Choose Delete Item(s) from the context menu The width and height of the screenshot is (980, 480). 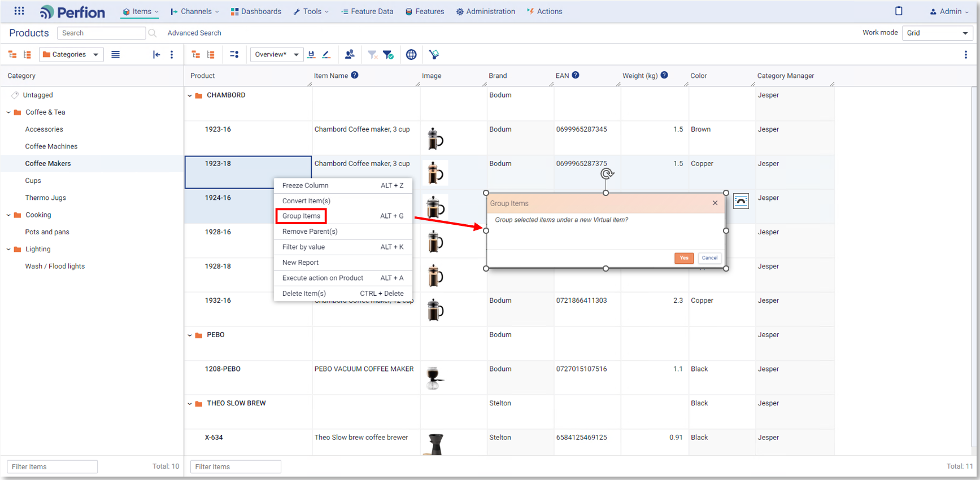343,294
